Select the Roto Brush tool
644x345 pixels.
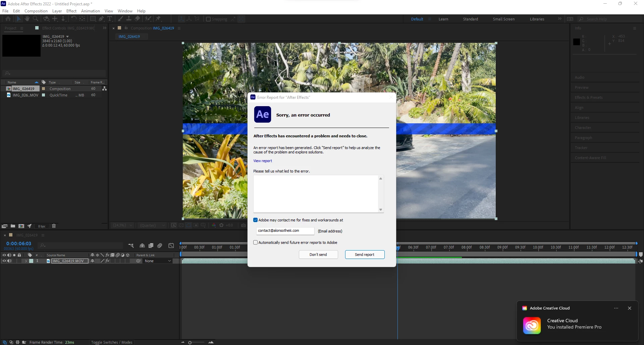148,19
